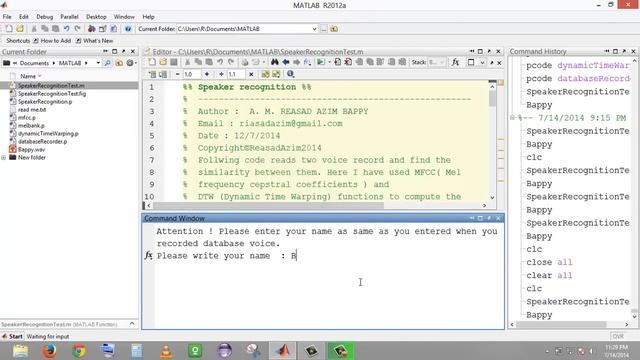Open the Current Folder address dropdown

click(x=314, y=29)
